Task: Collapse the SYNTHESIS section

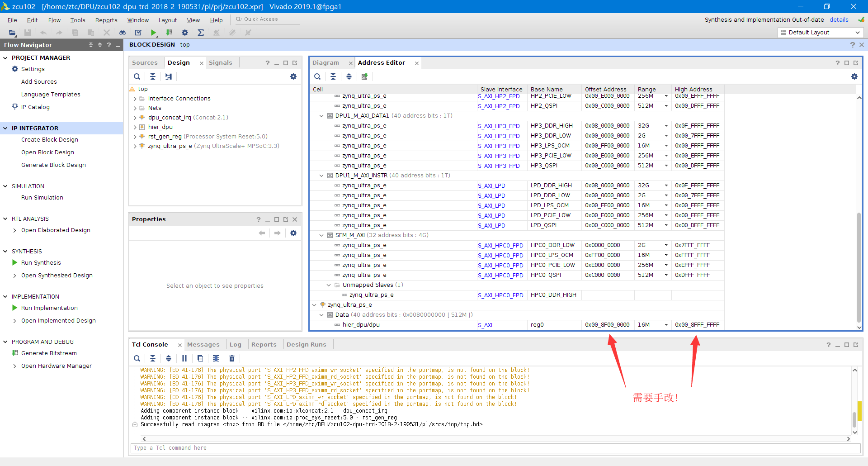Action: point(5,251)
